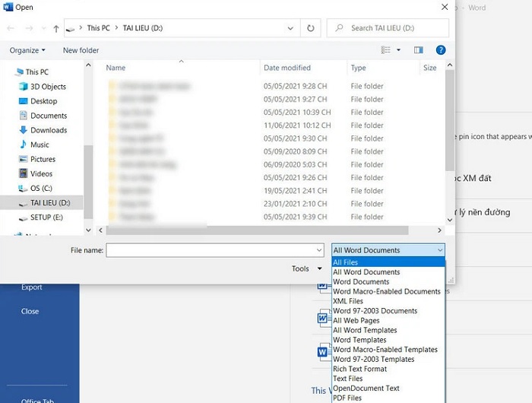The height and width of the screenshot is (403, 532).
Task: Click the Search TAI LIEU (D:) box
Action: coord(388,28)
